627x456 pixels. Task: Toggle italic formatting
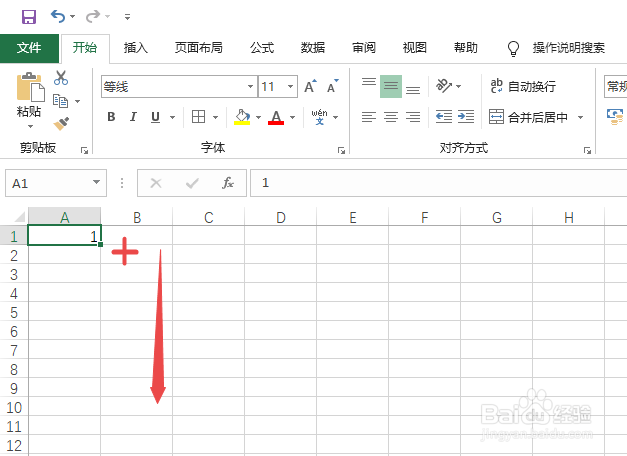pyautogui.click(x=133, y=117)
